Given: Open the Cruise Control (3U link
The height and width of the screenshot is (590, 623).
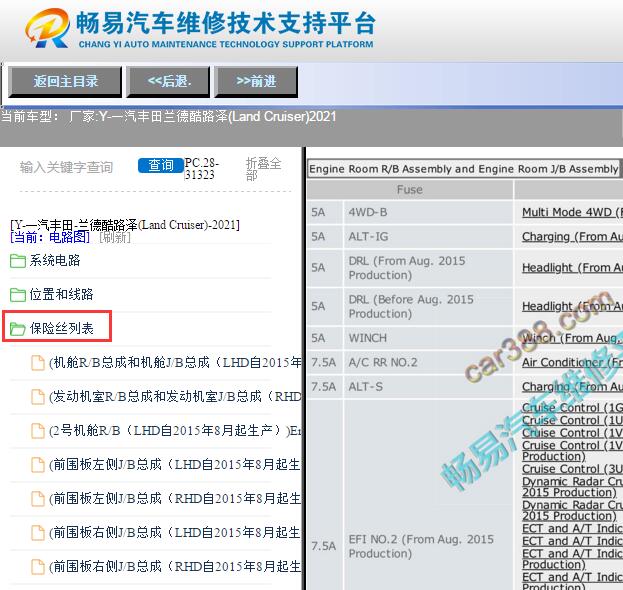Looking at the screenshot, I should [x=572, y=469].
